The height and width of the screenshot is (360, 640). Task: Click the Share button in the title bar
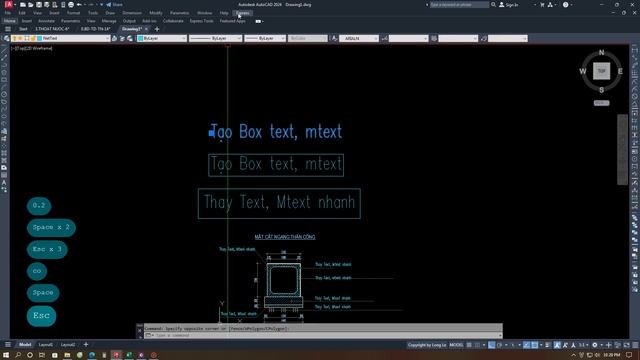(114, 4)
